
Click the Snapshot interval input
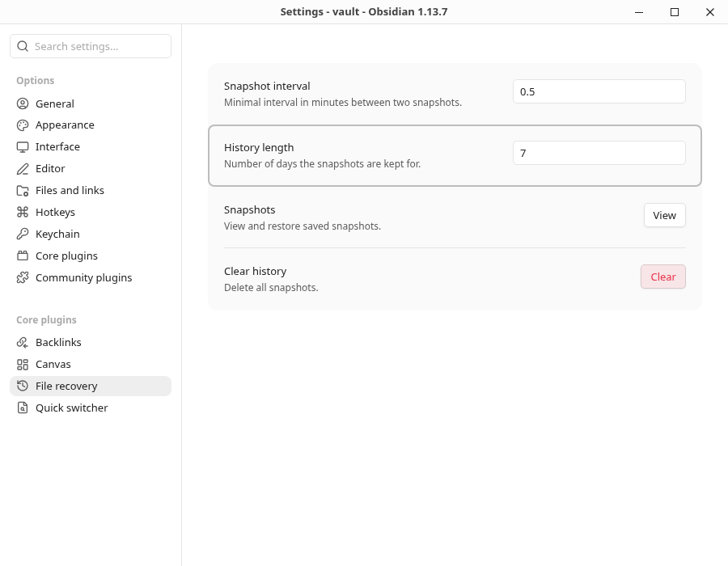(x=599, y=91)
